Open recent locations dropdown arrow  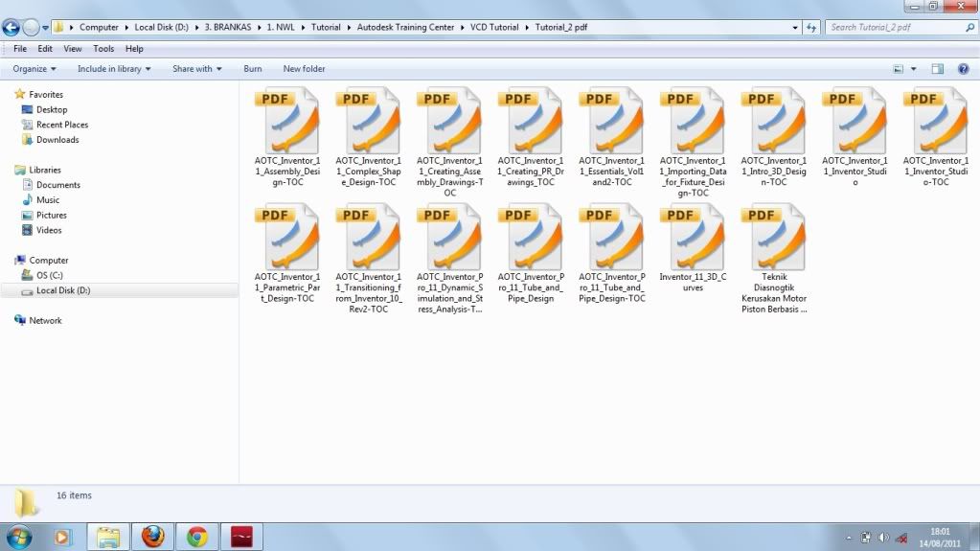[x=45, y=28]
